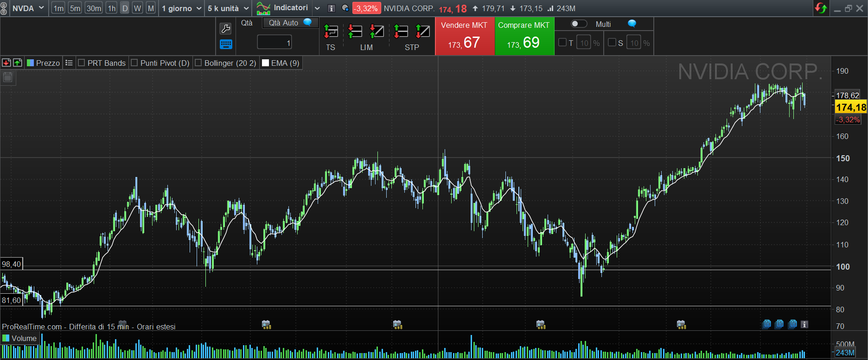Select the 30m timeframe button

click(x=94, y=8)
